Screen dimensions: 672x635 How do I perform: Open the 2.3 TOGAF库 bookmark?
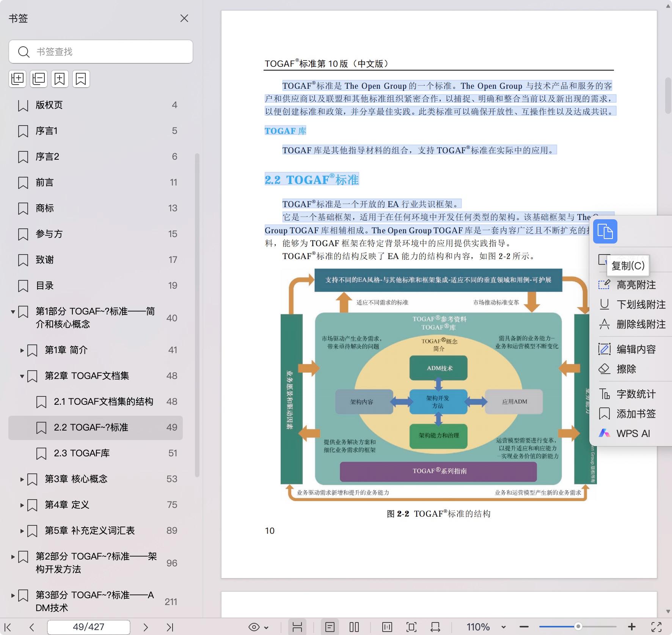tap(82, 453)
